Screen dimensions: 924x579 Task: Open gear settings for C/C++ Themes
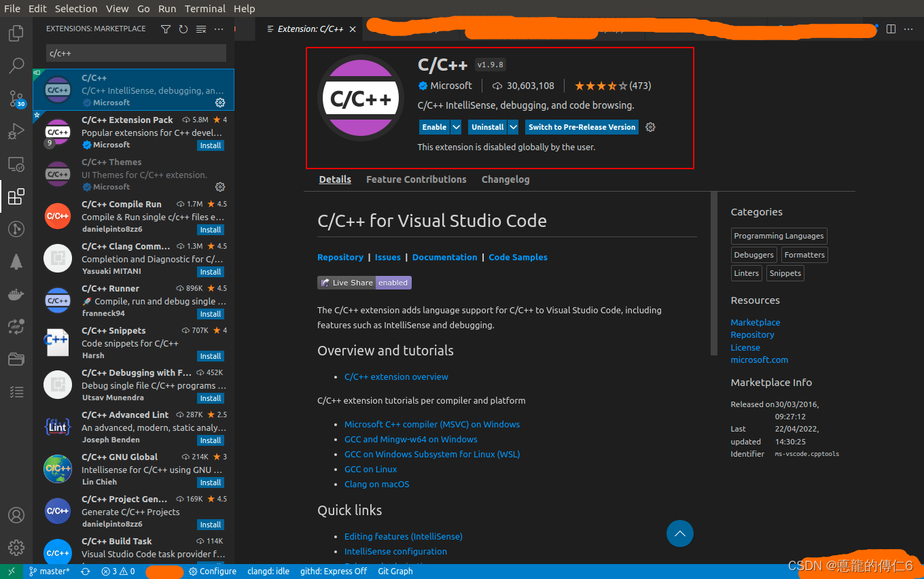tap(220, 187)
